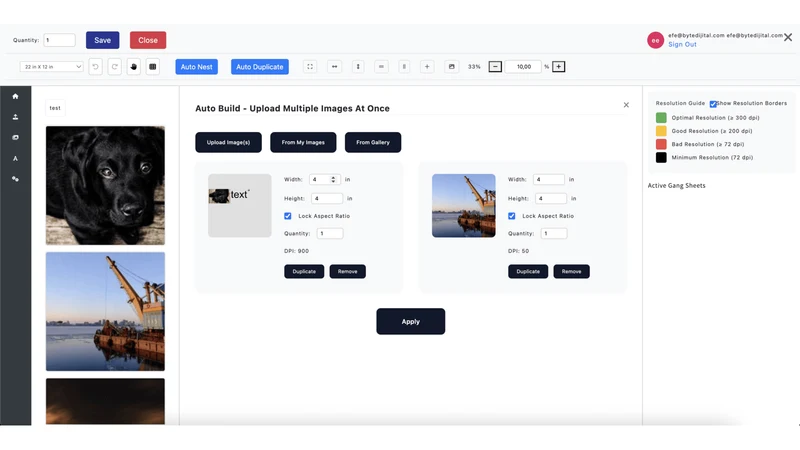Click the zoom percentage input field

(x=523, y=67)
